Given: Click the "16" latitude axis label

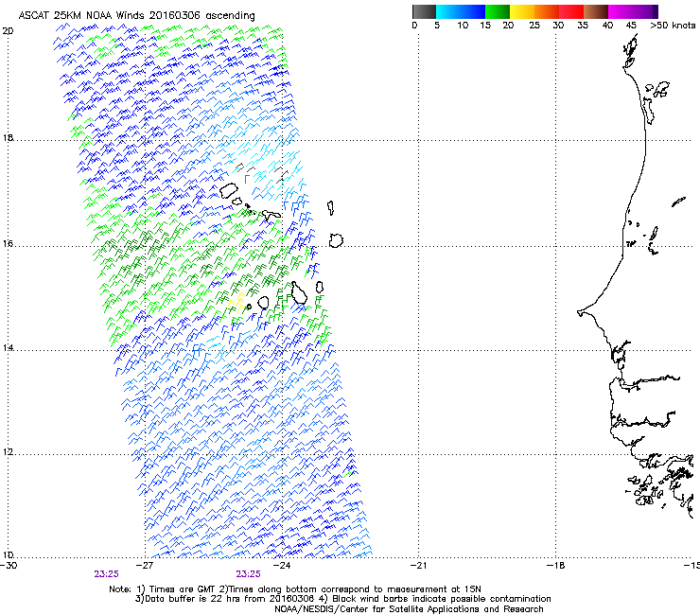Looking at the screenshot, I should pyautogui.click(x=8, y=243).
